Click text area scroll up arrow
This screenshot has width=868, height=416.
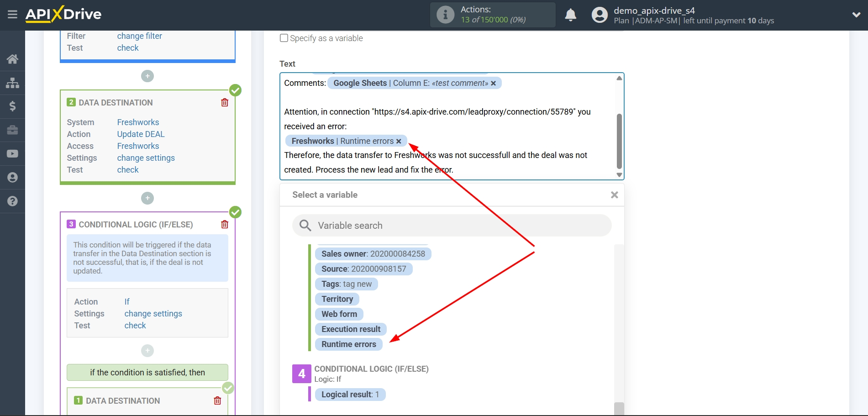(x=619, y=78)
